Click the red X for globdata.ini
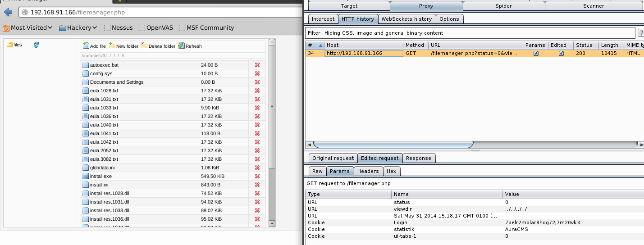The image size is (644, 245). 257,168
